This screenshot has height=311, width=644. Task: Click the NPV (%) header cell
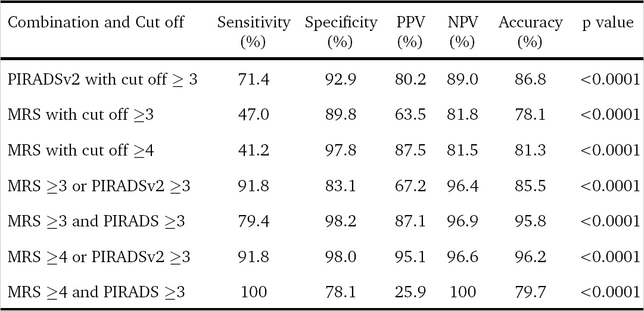tap(462, 32)
